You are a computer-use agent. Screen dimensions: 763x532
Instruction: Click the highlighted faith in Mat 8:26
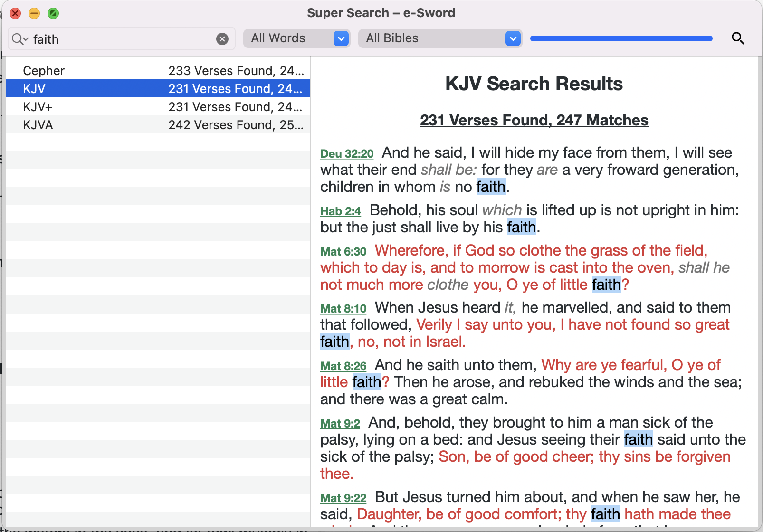click(x=367, y=382)
